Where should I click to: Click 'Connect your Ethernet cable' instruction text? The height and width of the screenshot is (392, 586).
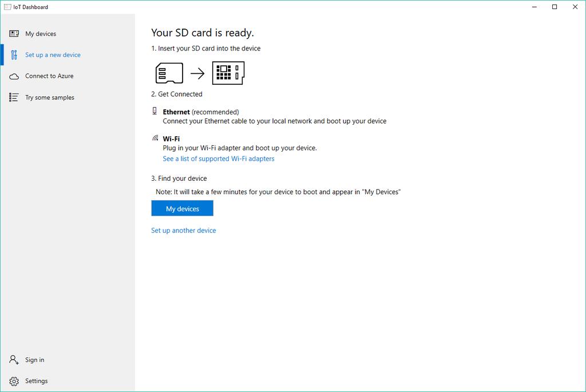tap(275, 121)
